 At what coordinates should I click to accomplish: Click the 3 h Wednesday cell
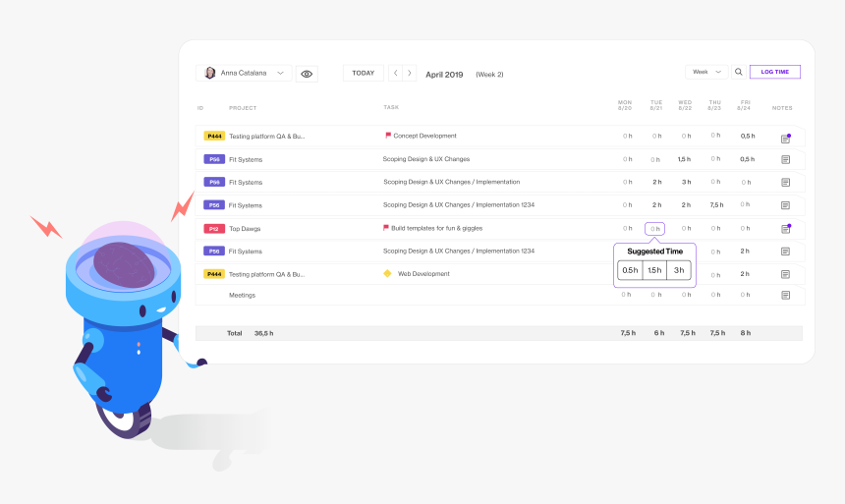(686, 182)
